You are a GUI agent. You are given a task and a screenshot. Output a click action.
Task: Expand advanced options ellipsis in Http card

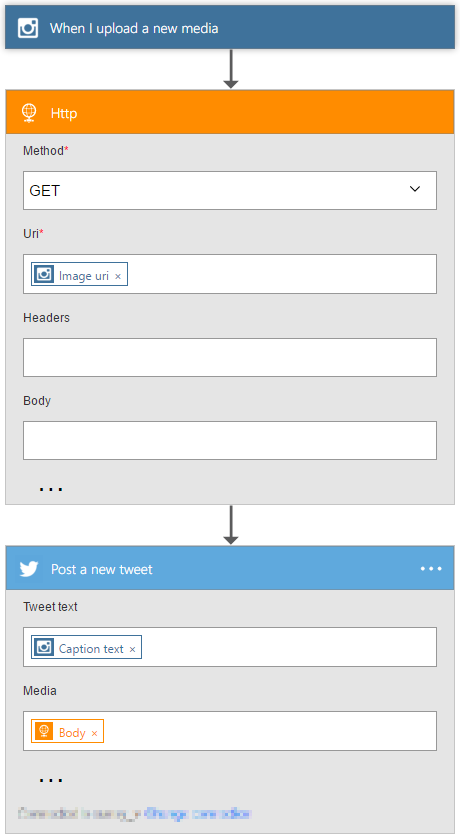51,489
